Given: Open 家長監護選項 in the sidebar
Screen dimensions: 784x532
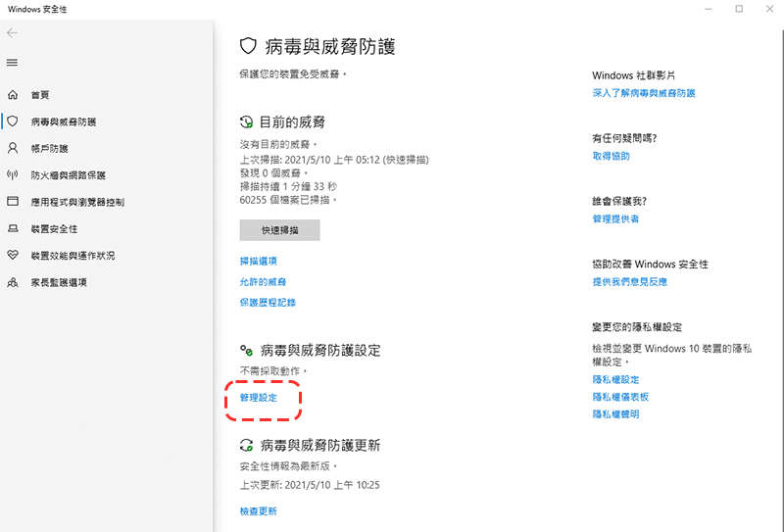Looking at the screenshot, I should 59,282.
